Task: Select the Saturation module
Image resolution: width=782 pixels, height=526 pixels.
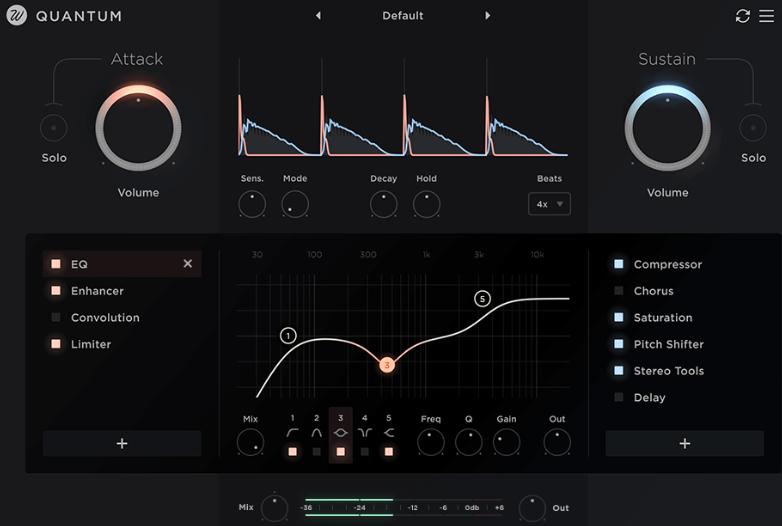Action: [x=663, y=318]
